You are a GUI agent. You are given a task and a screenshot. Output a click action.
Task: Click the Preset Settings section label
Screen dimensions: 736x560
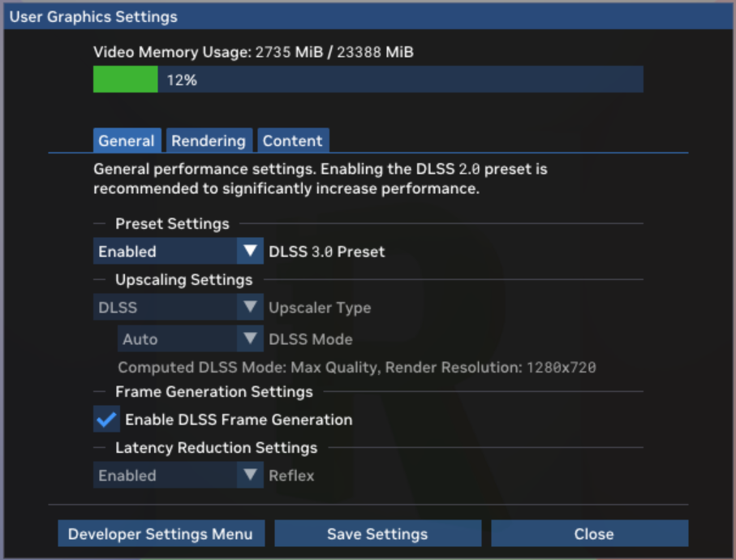[174, 223]
